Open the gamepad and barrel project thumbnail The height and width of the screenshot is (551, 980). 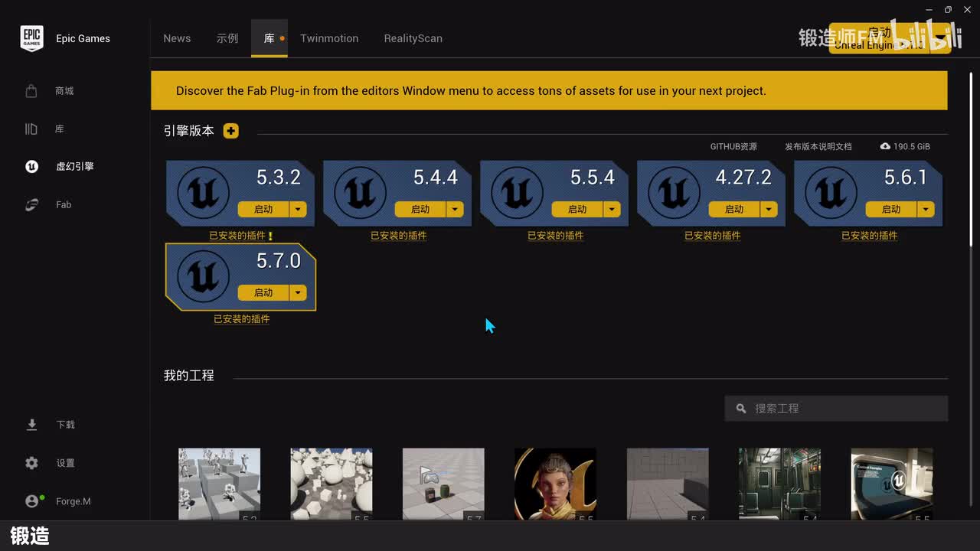(443, 484)
